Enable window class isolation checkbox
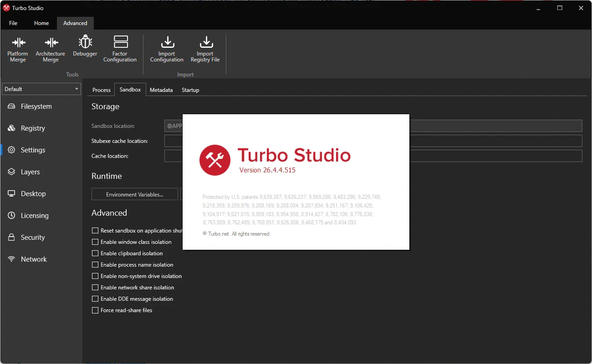The image size is (592, 364). (x=95, y=242)
